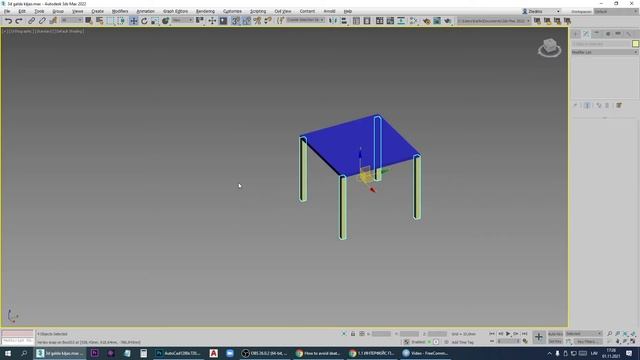Activate the Select Object tool
The height and width of the screenshot is (360, 640).
[89, 20]
